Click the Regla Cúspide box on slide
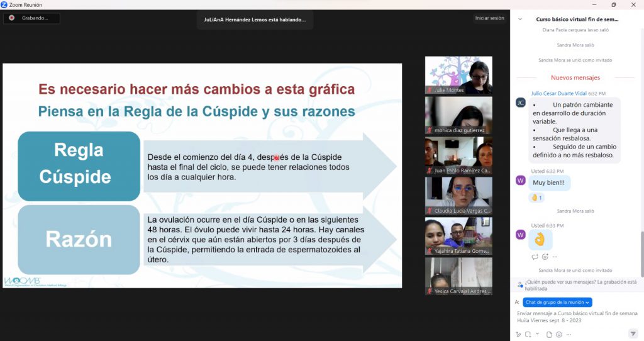Screen dimensions: 644x341 tap(79, 166)
